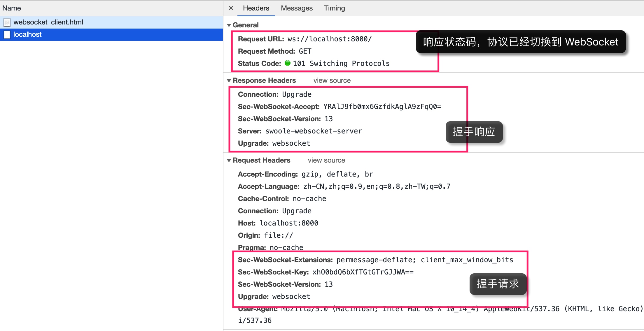This screenshot has width=644, height=331.
Task: Click the response Sec-WebSocket-Version 13 value
Action: tap(329, 119)
